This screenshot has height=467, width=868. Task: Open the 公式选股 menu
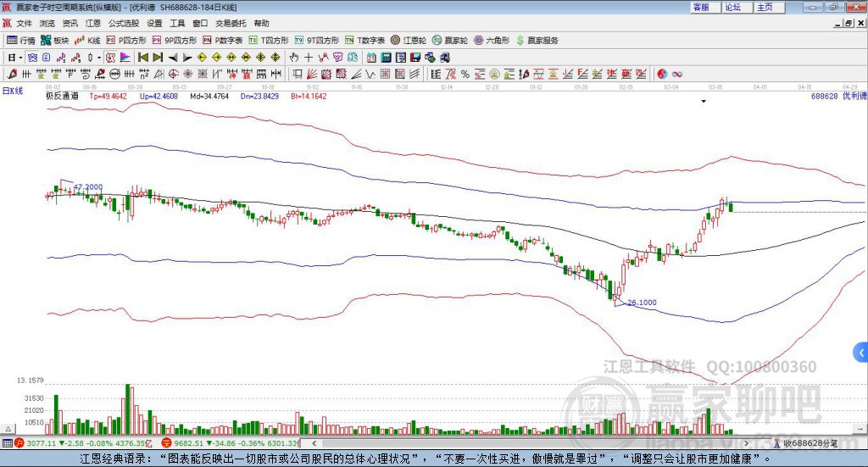(x=124, y=23)
